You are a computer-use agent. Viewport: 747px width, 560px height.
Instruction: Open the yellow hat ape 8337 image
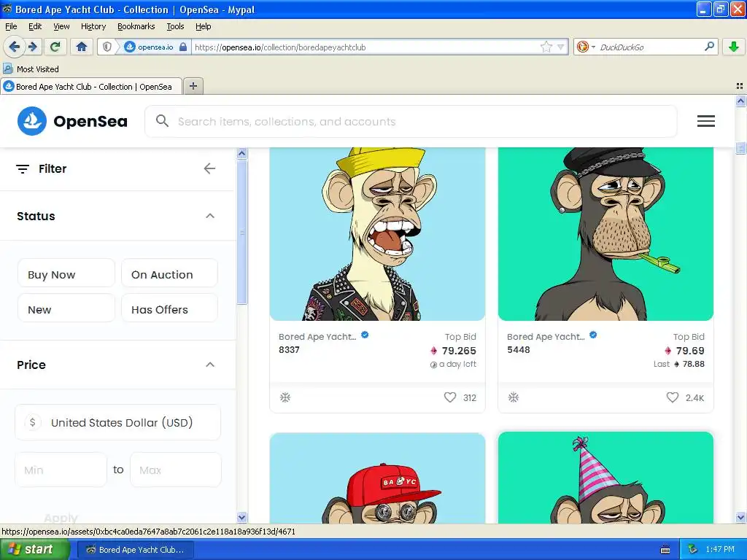pos(377,233)
